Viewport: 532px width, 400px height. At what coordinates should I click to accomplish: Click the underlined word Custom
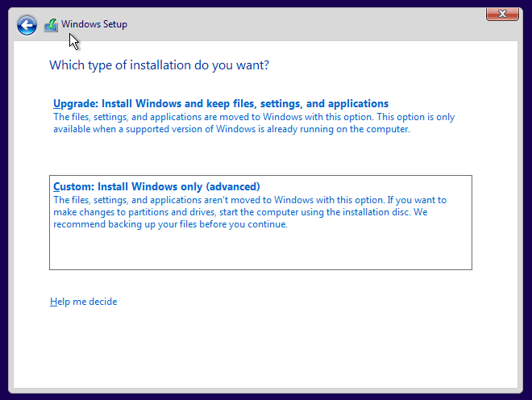tap(72, 186)
